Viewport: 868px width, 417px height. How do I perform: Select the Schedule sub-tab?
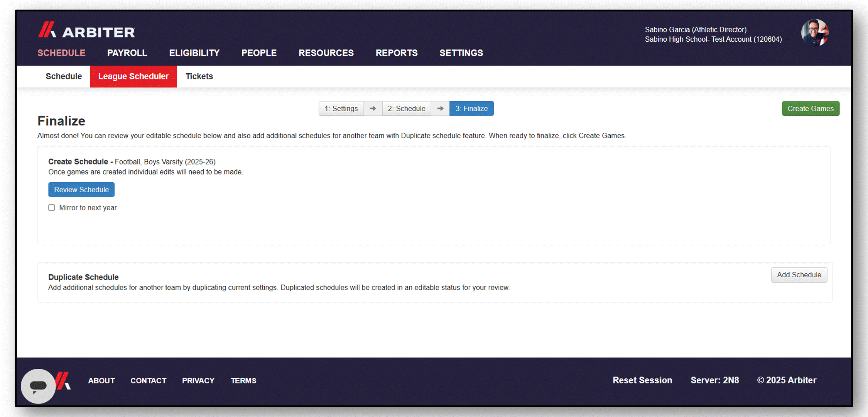point(64,76)
